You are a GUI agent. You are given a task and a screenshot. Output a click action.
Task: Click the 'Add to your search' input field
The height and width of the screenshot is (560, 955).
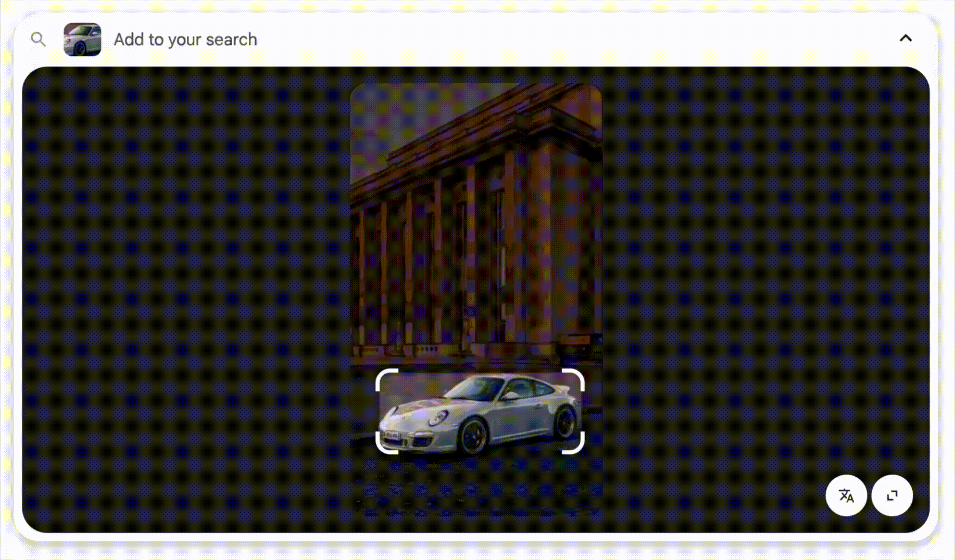tap(185, 39)
